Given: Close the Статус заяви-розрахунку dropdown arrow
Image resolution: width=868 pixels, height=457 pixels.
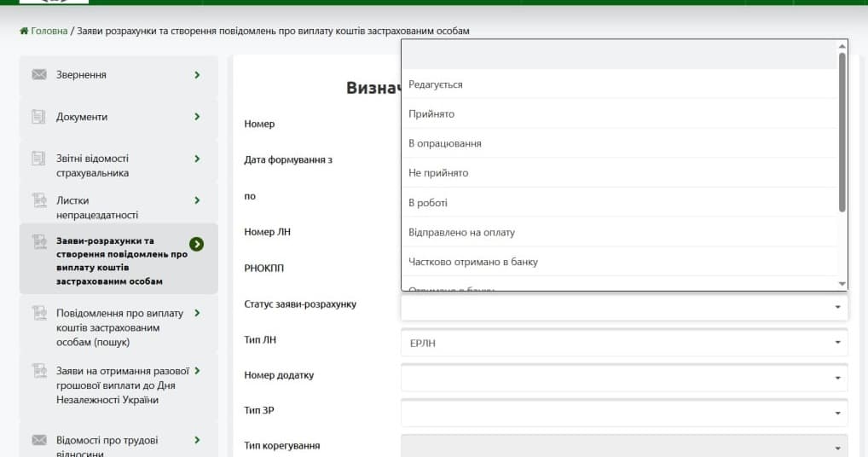Looking at the screenshot, I should pos(837,307).
